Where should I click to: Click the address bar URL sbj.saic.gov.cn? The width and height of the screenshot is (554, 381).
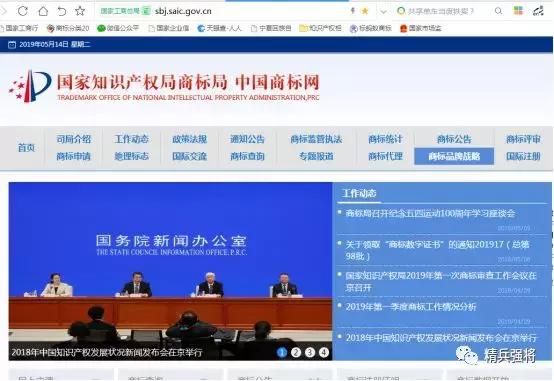click(183, 11)
